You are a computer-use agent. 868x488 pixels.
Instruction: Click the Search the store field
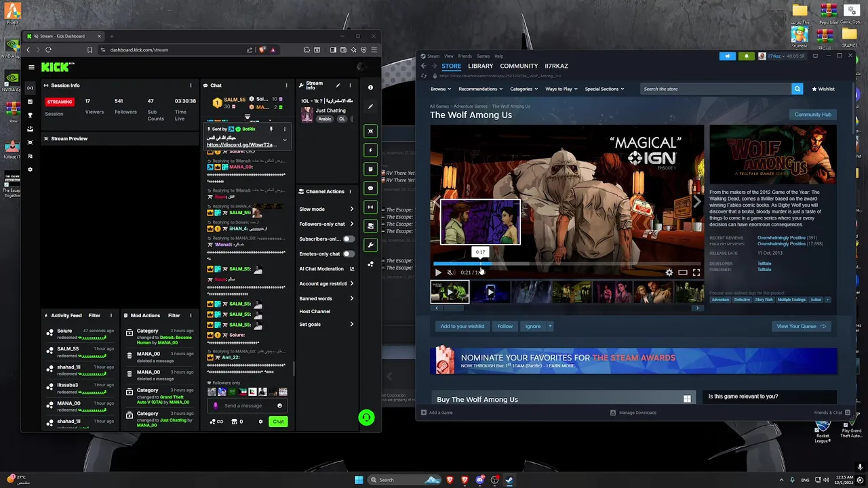tap(715, 89)
